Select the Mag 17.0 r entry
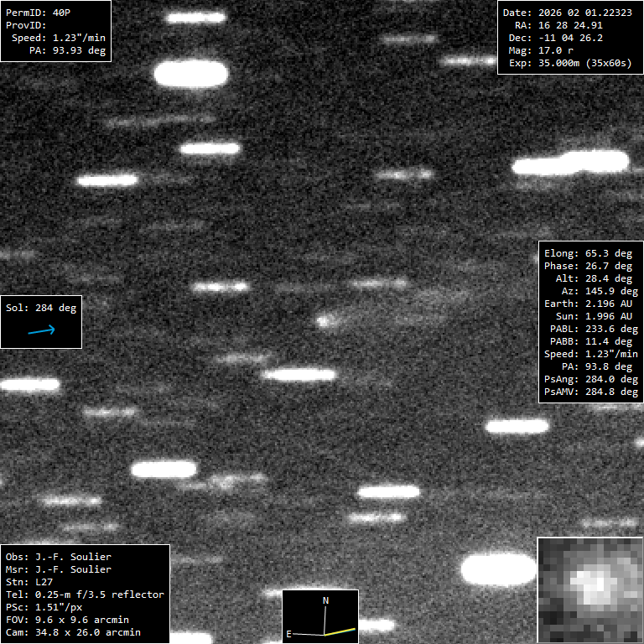The image size is (644, 644). point(541,50)
